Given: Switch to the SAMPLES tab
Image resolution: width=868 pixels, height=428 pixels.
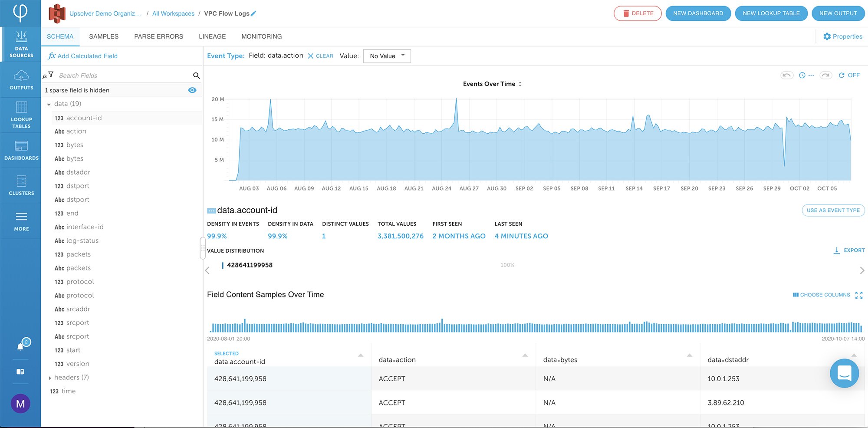Looking at the screenshot, I should [103, 36].
